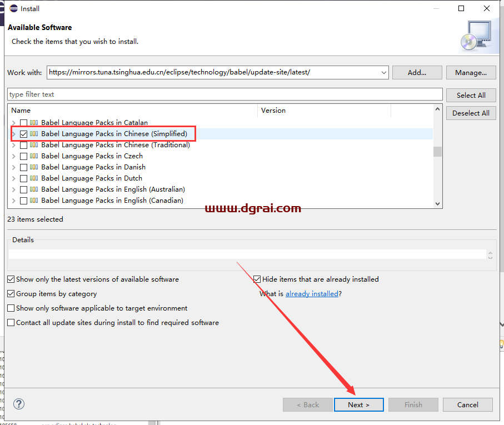Toggle Hide items that are already installed
The height and width of the screenshot is (425, 504).
257,279
